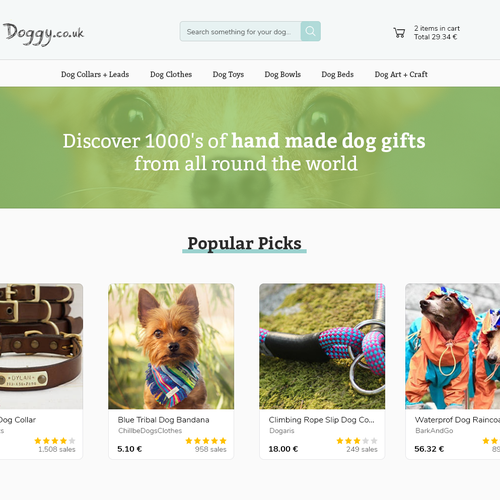Click the magnifier search button

pyautogui.click(x=310, y=31)
